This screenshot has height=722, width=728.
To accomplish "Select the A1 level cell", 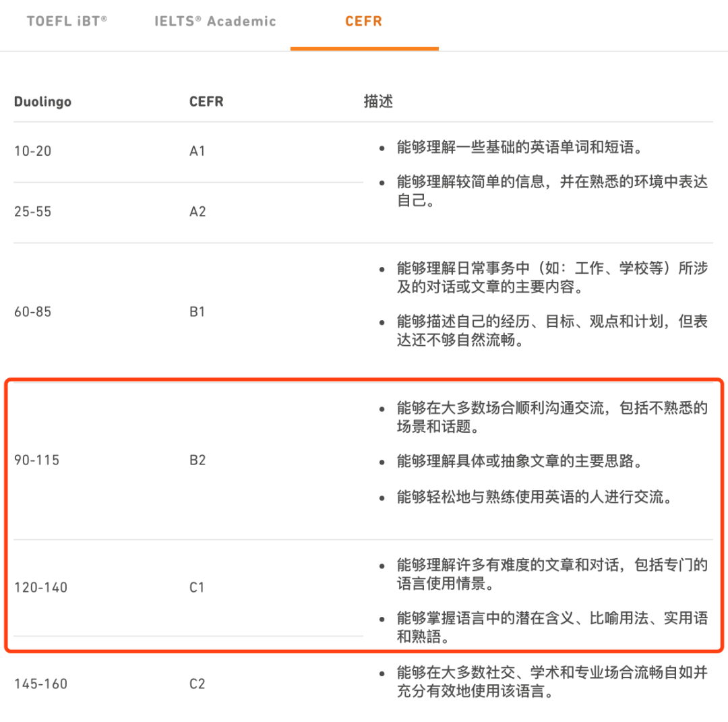I will click(198, 151).
